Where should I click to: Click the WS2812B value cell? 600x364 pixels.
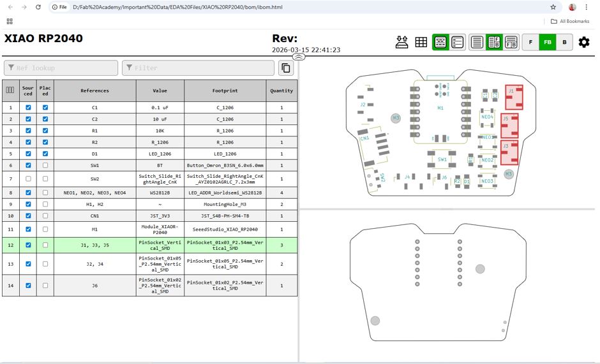pos(160,193)
